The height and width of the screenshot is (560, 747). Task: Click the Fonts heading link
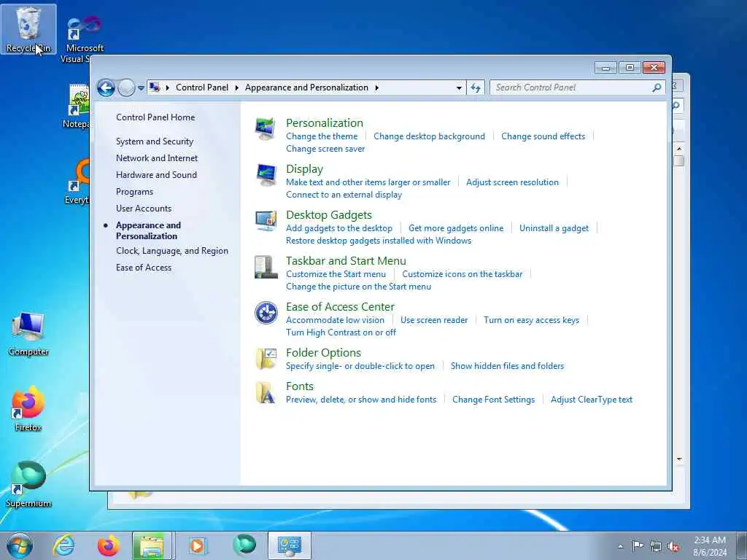(300, 386)
